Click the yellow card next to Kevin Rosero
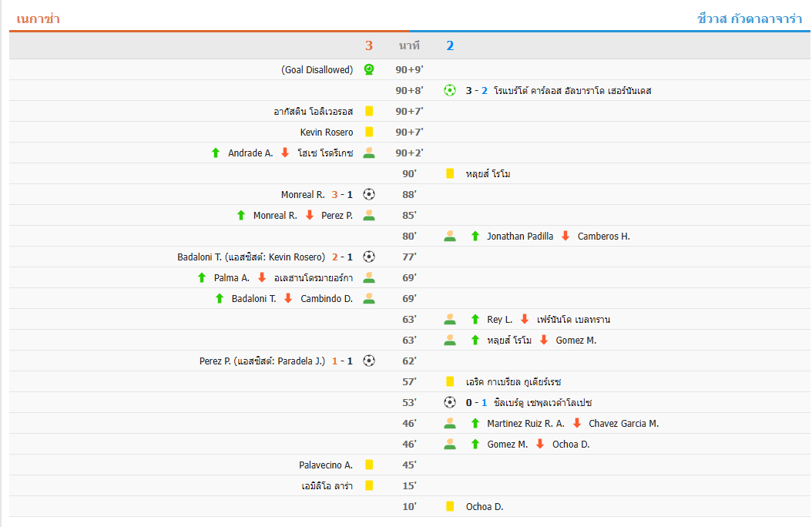Image resolution: width=812 pixels, height=527 pixels. coord(369,132)
